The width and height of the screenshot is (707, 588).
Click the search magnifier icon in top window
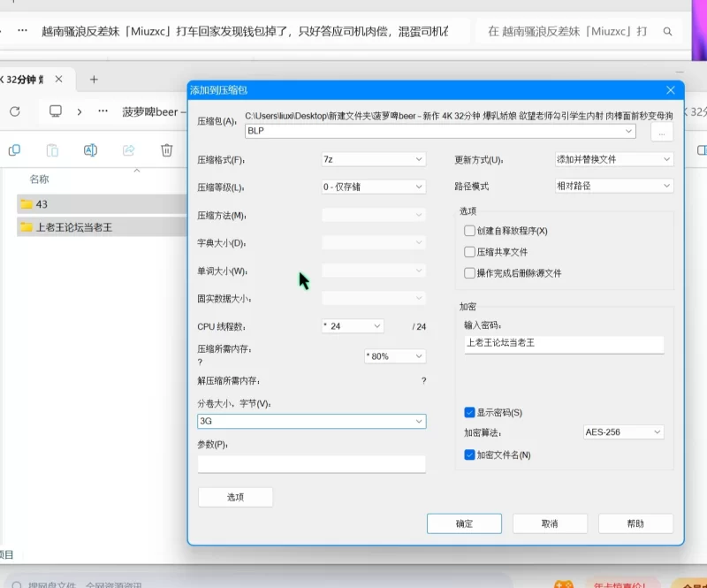(x=667, y=32)
